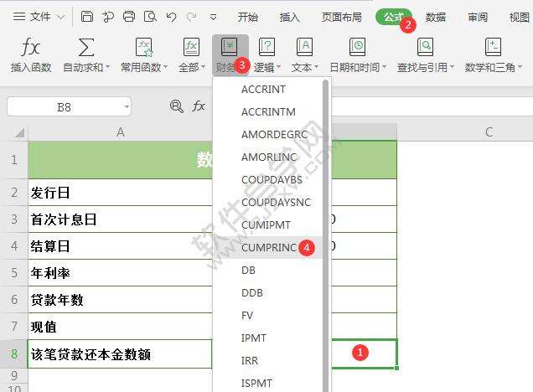The width and height of the screenshot is (533, 392).
Task: Expand the 常用函数 dropdown arrow
Action: click(166, 67)
